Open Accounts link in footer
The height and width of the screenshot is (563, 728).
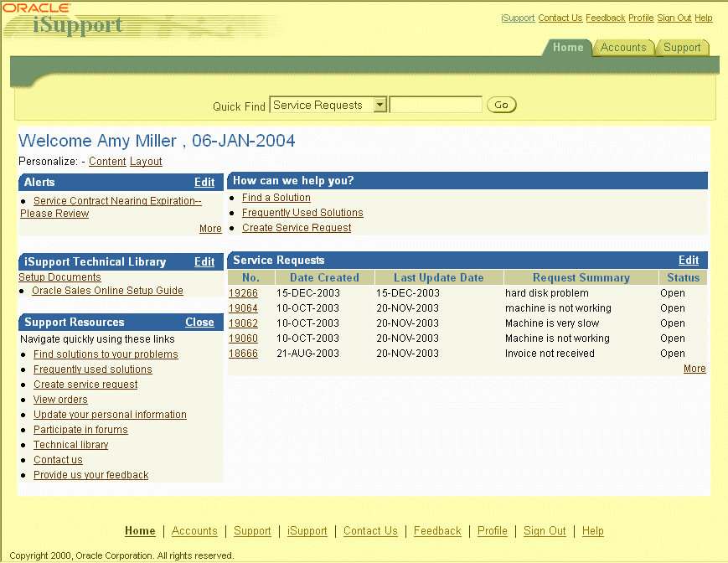coord(194,530)
